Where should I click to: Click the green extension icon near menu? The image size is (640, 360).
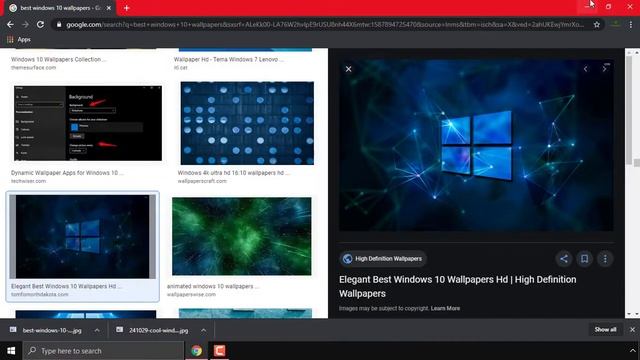pyautogui.click(x=616, y=24)
